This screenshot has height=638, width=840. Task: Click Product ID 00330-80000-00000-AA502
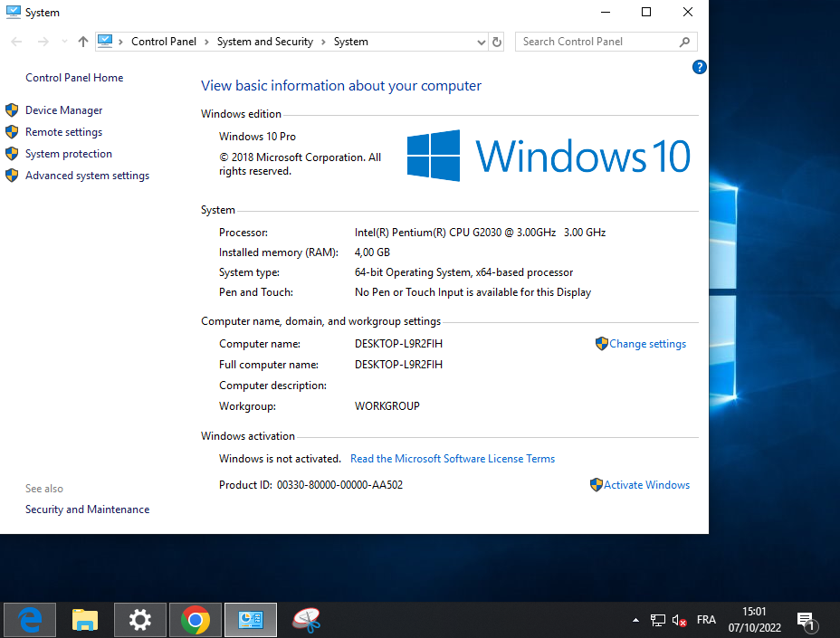click(310, 485)
